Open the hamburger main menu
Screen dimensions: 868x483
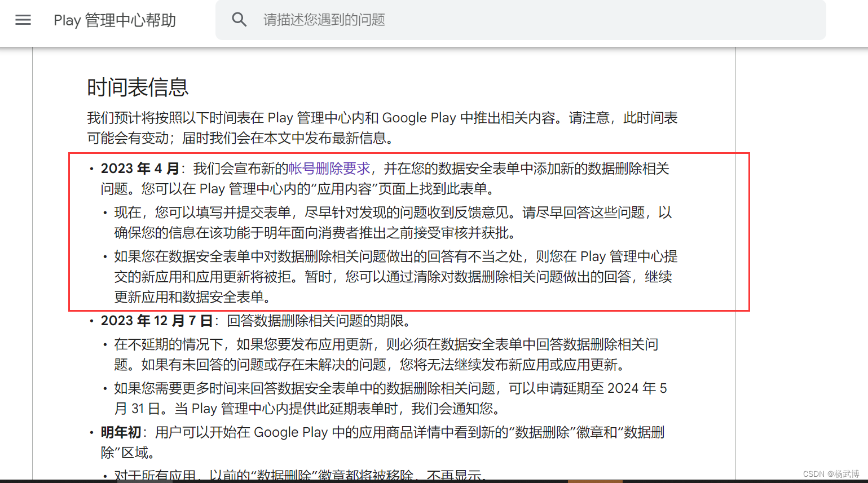[x=23, y=20]
